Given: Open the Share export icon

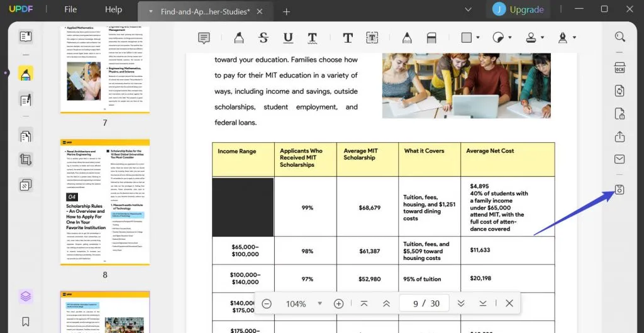Looking at the screenshot, I should (619, 136).
